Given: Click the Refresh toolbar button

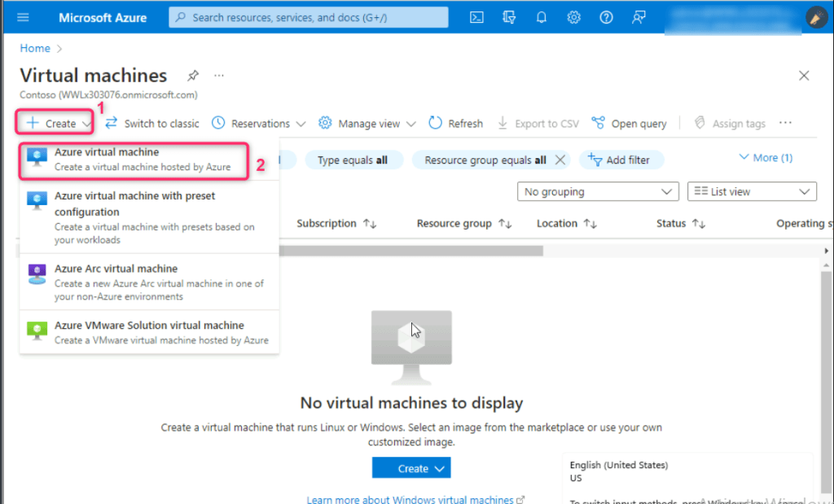Looking at the screenshot, I should pyautogui.click(x=455, y=124).
